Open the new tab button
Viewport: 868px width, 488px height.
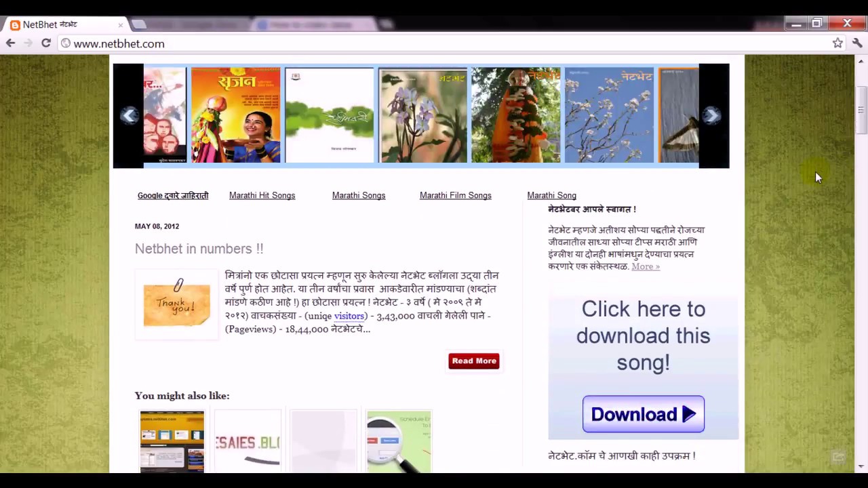coord(139,24)
